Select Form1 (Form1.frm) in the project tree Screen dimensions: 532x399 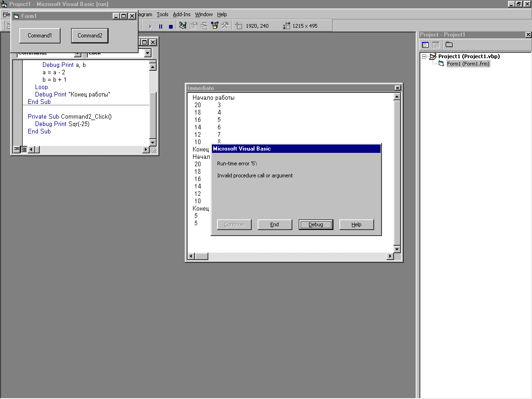[x=468, y=64]
